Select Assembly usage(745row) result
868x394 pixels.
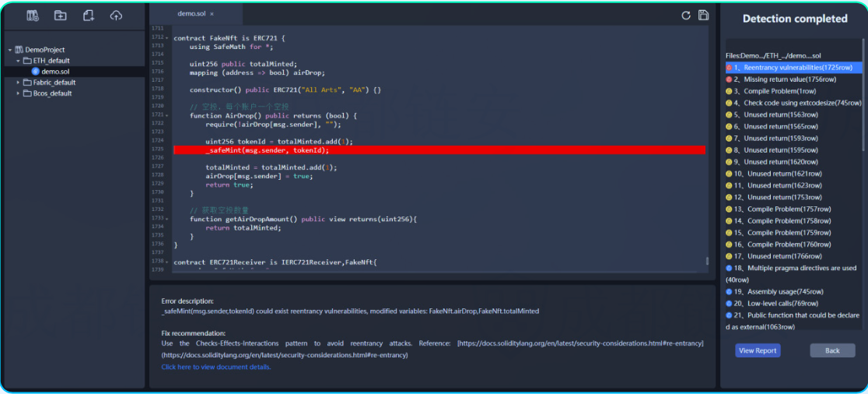[794, 291]
